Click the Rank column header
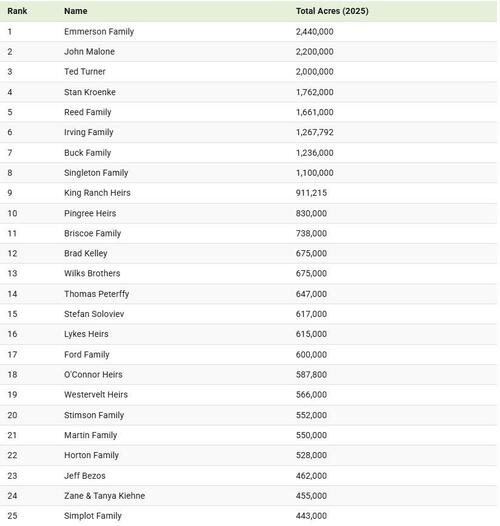 [17, 11]
